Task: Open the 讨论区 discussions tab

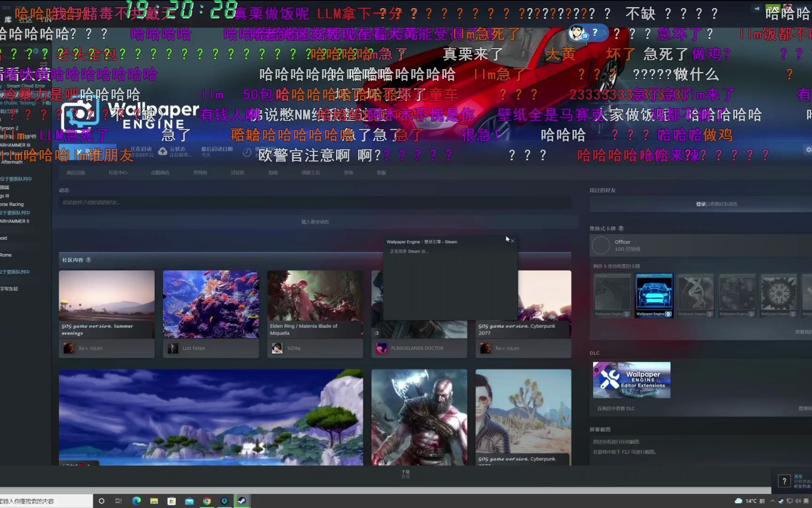Action: coord(238,173)
